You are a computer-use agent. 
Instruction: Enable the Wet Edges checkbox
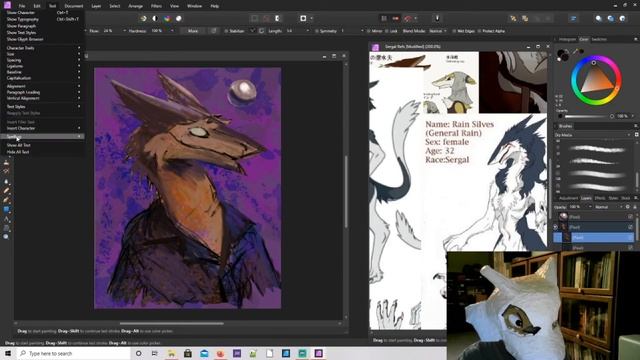tap(454, 31)
